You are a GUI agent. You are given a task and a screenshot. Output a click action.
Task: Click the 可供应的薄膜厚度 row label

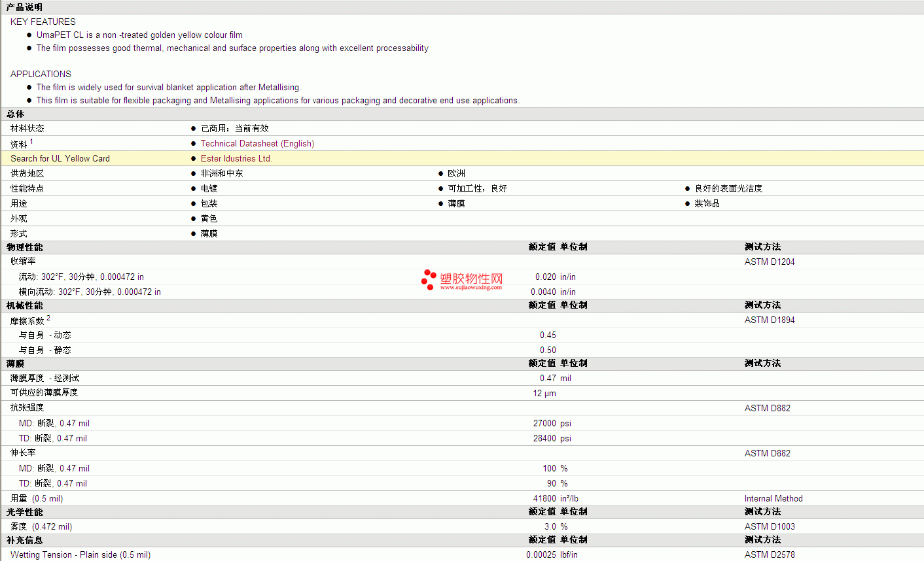coord(44,392)
